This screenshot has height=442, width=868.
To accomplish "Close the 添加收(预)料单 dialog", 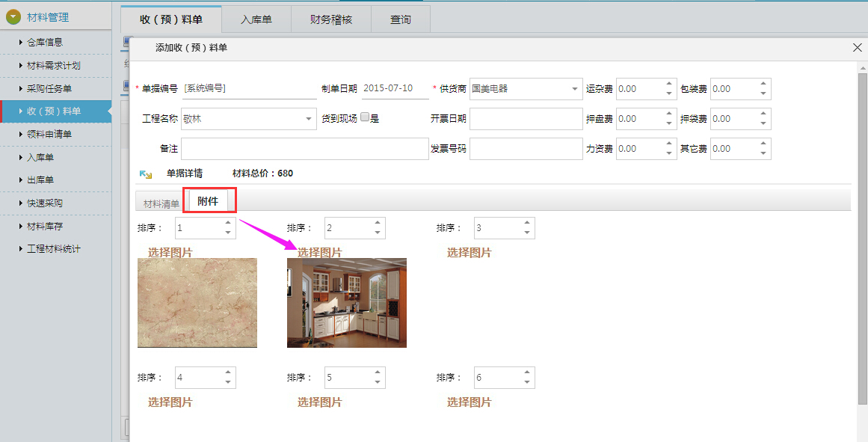I will pos(858,47).
